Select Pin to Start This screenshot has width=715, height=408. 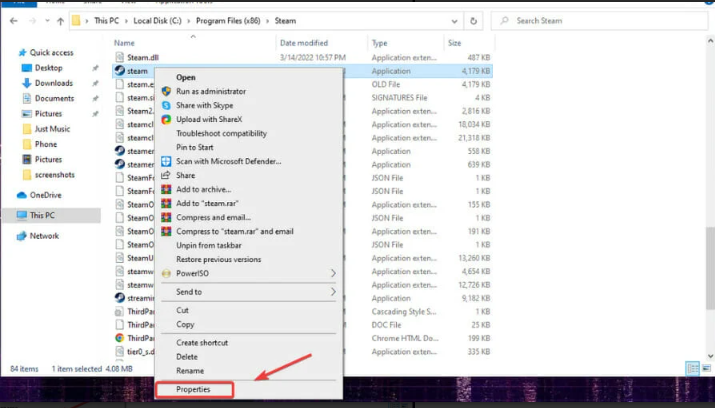(194, 147)
